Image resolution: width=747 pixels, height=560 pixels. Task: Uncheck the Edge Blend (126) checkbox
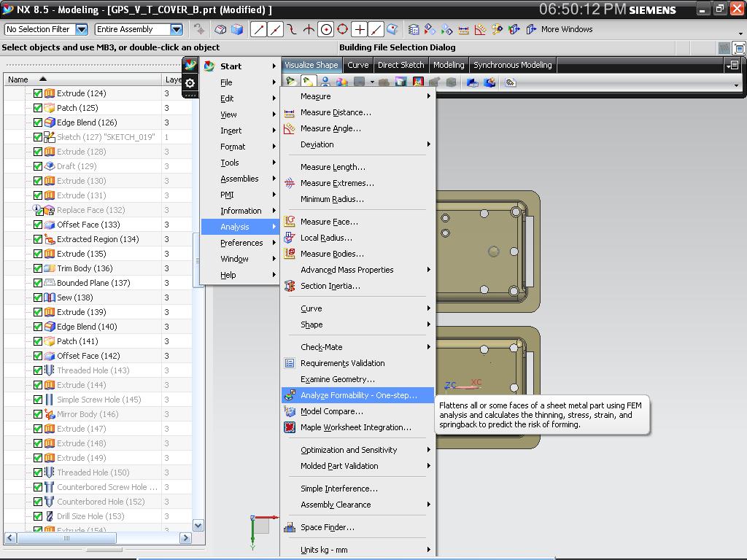point(38,122)
